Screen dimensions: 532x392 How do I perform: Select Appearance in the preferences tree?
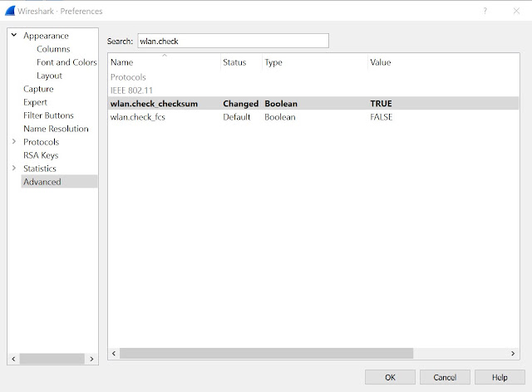click(46, 36)
